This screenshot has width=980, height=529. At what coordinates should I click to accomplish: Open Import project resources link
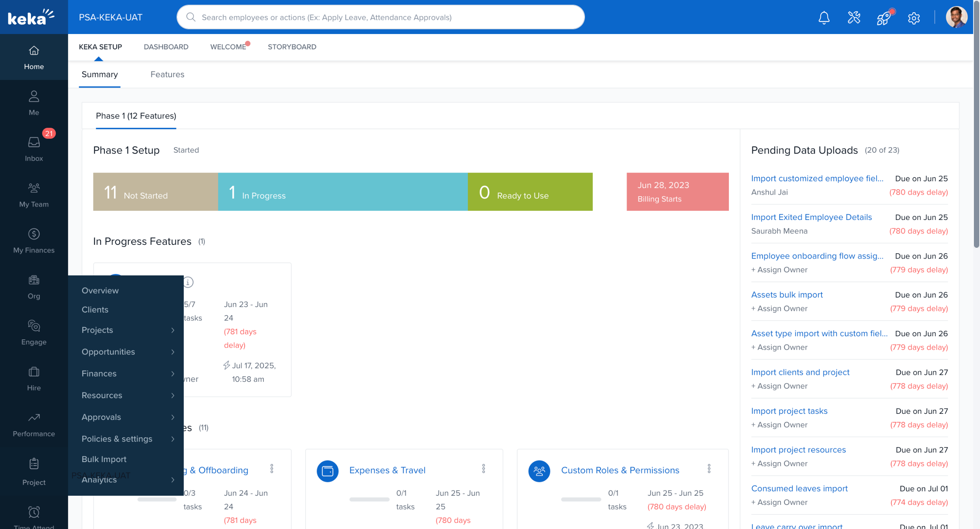coord(799,450)
